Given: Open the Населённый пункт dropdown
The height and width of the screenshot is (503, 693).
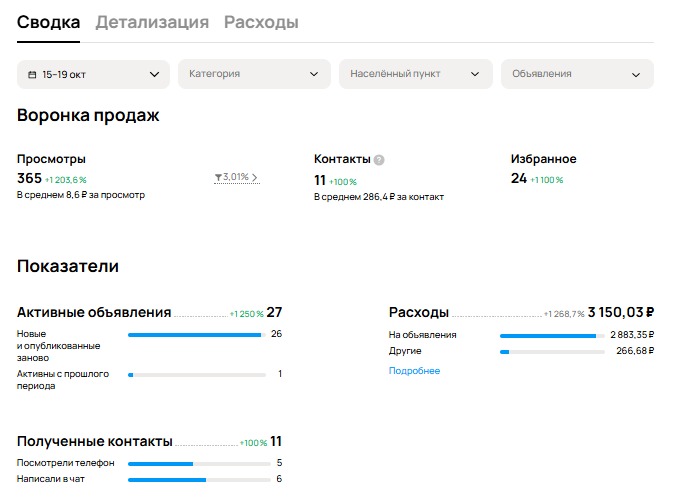Looking at the screenshot, I should point(415,74).
